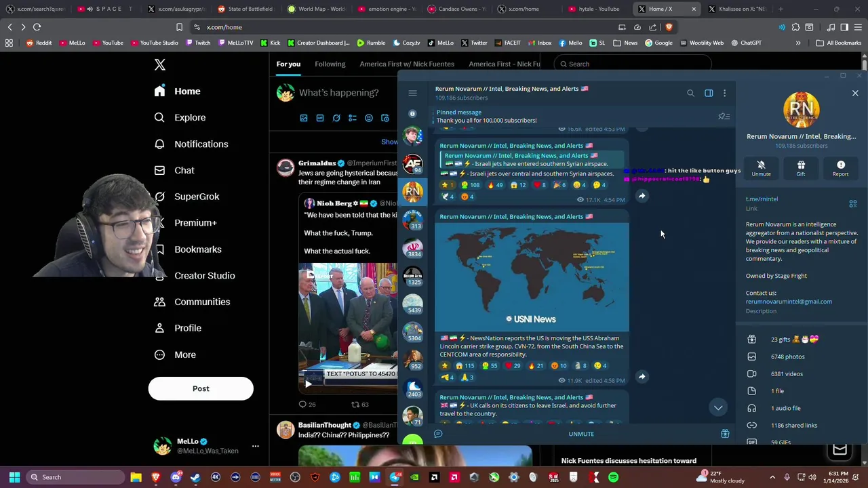
Task: Unmute the channel from info panel
Action: coord(761,168)
